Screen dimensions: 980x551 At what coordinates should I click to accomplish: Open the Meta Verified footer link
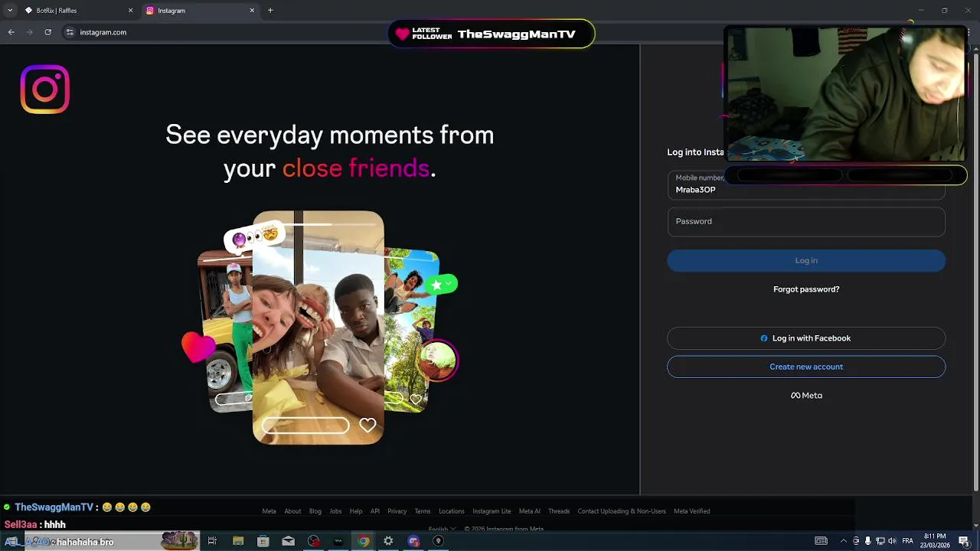[692, 511]
